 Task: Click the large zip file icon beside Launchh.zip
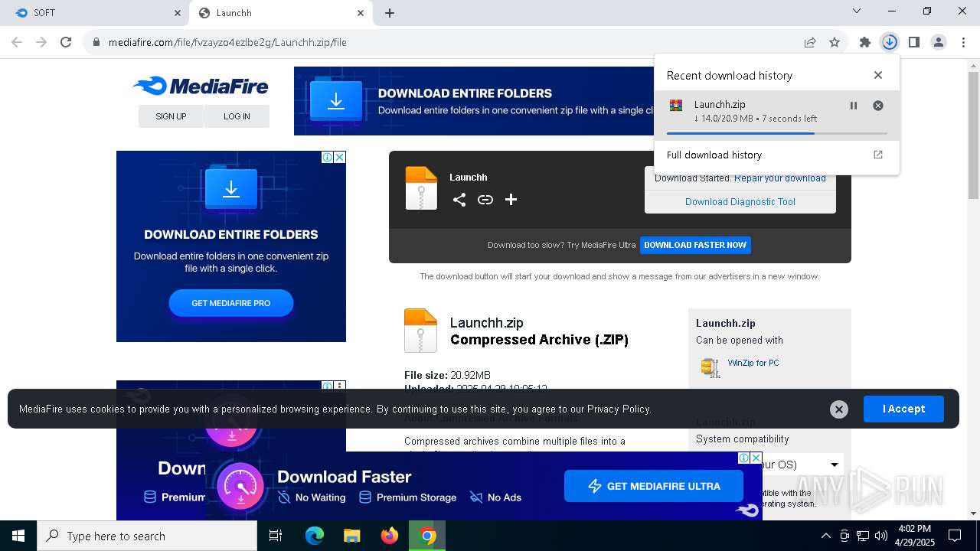coord(420,330)
